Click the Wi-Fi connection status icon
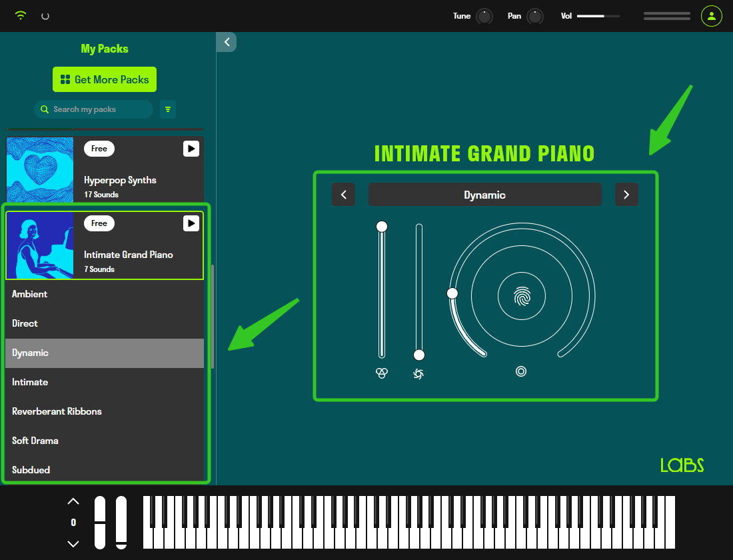Screen dimensions: 733x560 coord(20,15)
